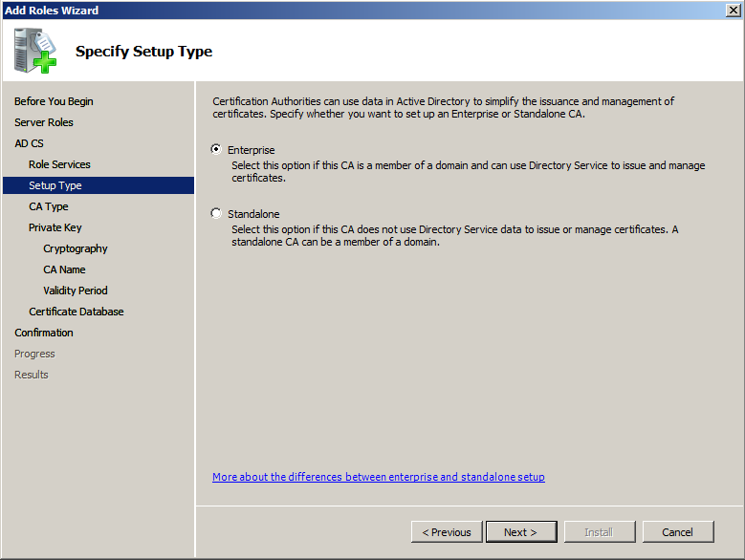Jump to Cryptography step
The image size is (745, 560).
click(76, 248)
